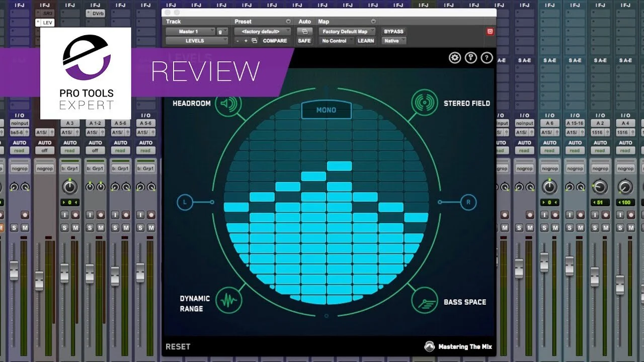Open the Factory Default Map dropdown
644x362 pixels.
click(x=347, y=31)
